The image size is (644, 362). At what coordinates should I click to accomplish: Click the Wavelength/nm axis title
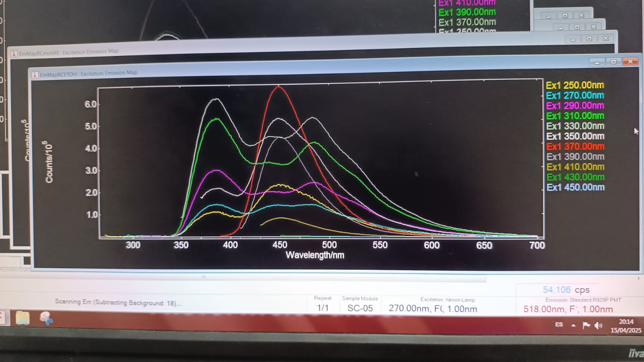[315, 255]
